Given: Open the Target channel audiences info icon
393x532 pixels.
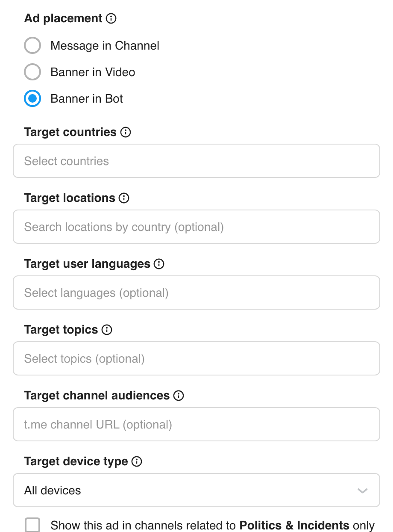Looking at the screenshot, I should pyautogui.click(x=179, y=396).
